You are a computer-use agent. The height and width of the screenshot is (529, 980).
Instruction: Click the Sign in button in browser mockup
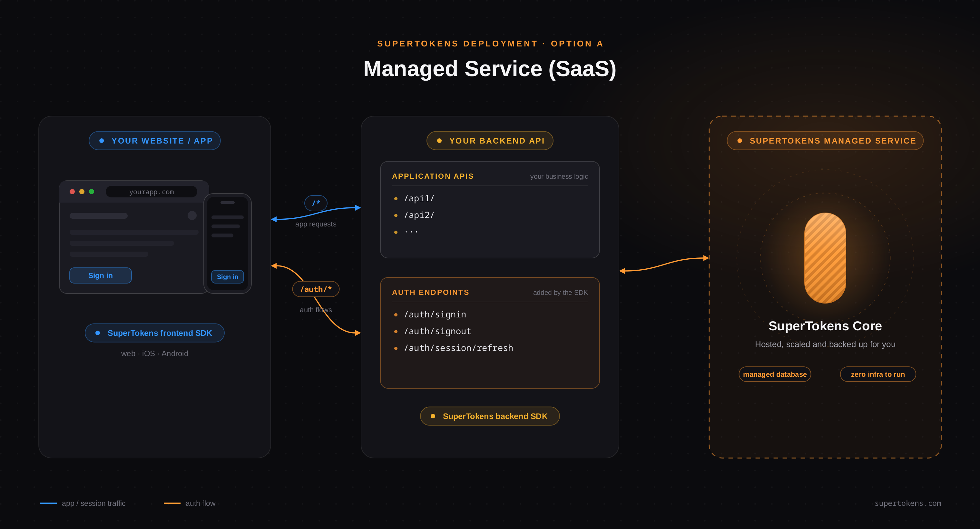click(101, 275)
